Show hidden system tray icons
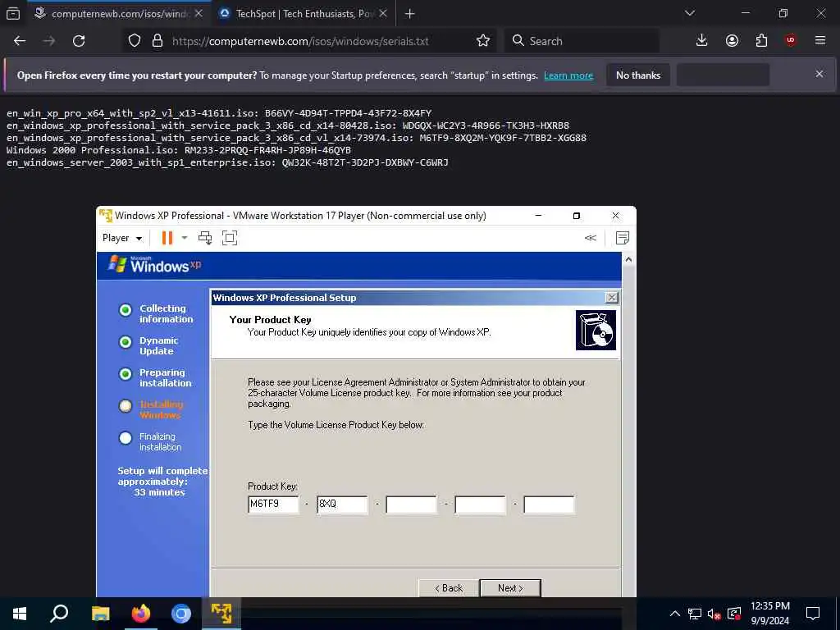The image size is (840, 630). tap(675, 614)
